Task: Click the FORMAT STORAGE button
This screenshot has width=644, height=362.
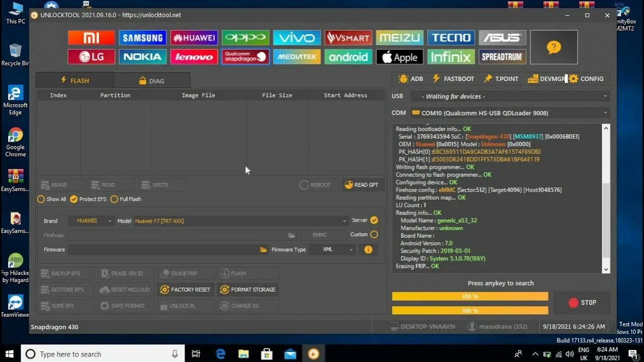Action: (x=248, y=290)
